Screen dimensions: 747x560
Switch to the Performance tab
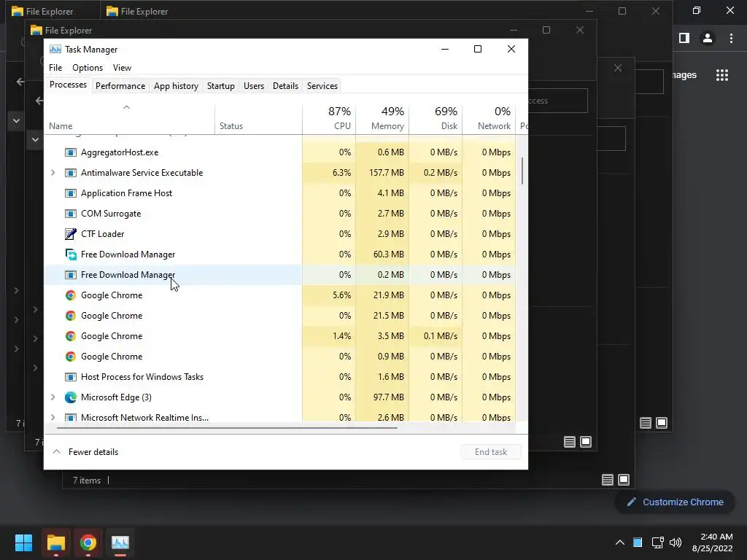[120, 86]
